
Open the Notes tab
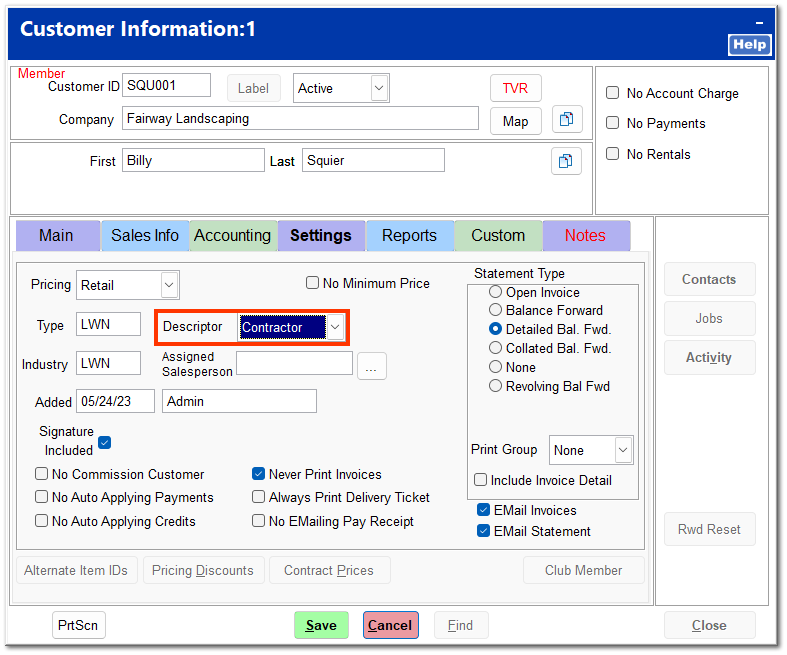[x=585, y=236]
